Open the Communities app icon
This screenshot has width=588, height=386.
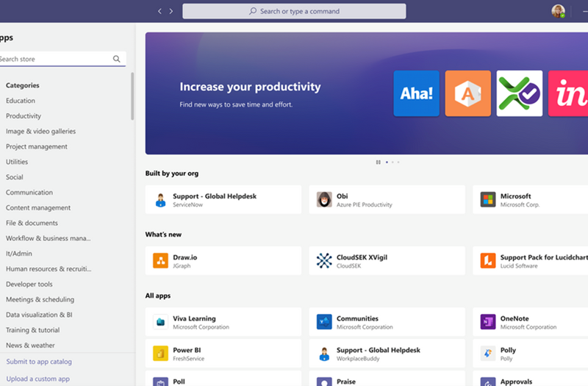click(324, 322)
